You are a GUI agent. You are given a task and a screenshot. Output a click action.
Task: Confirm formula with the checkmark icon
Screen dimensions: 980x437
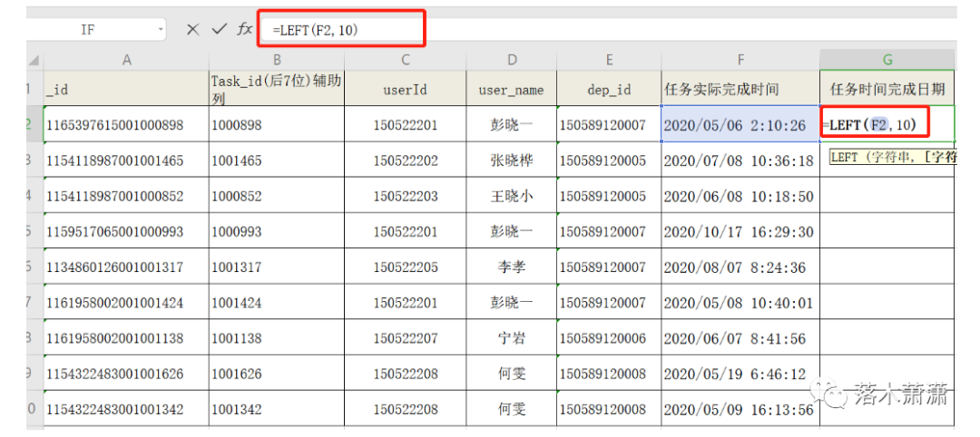219,29
